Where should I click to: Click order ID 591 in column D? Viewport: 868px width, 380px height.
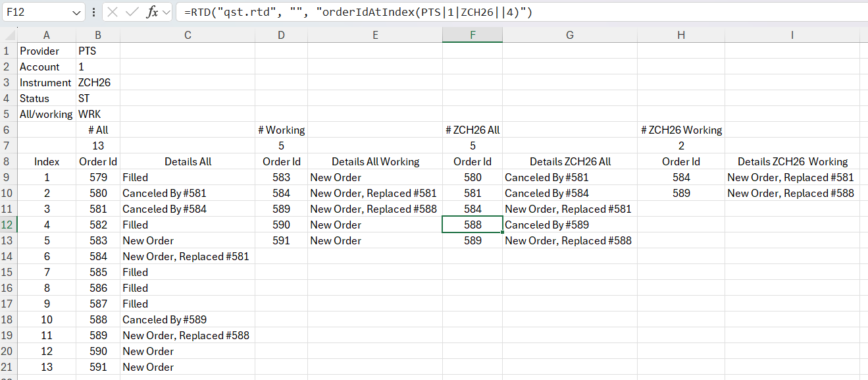[281, 240]
